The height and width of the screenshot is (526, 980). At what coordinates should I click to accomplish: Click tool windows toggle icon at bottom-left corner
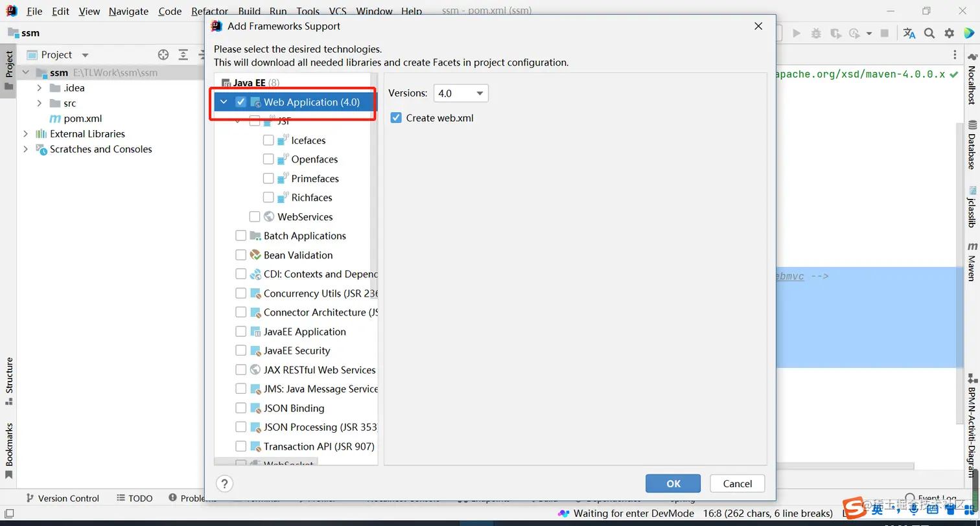click(9, 514)
